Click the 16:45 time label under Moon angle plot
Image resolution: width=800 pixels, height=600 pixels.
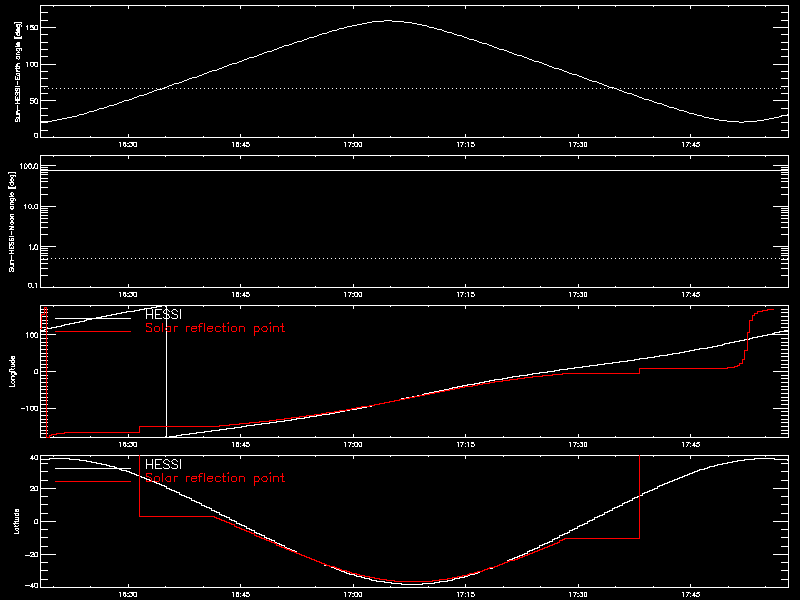[240, 295]
